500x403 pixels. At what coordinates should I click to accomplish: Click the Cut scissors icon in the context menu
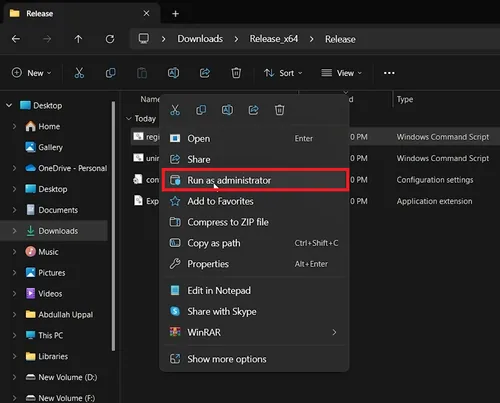coord(175,110)
